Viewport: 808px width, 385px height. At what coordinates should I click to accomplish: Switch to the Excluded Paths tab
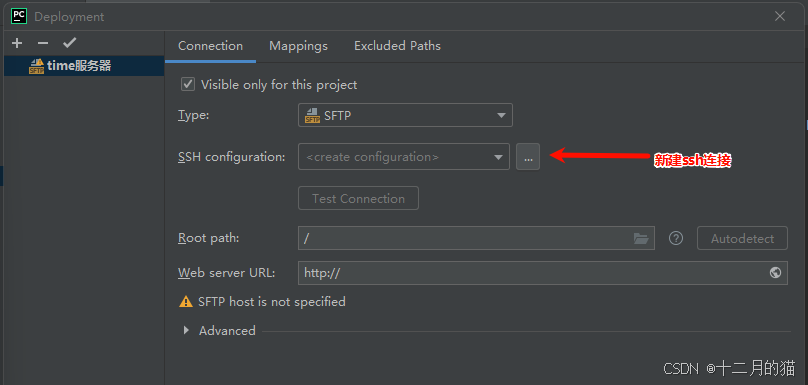tap(397, 46)
